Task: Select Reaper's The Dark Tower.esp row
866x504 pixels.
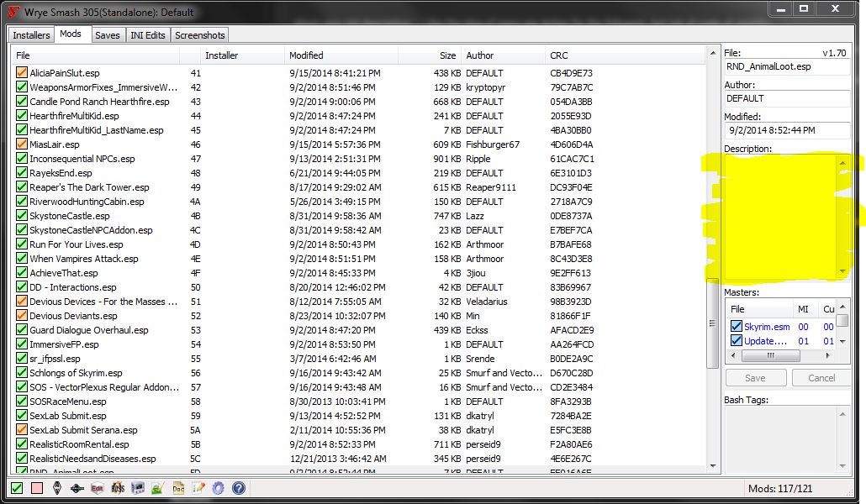Action: [x=358, y=187]
